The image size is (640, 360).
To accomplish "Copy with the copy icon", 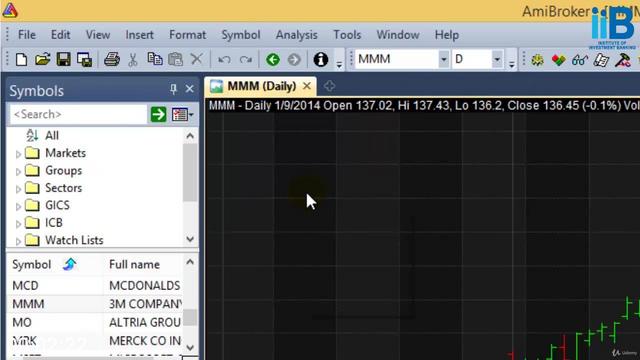I will (x=155, y=60).
